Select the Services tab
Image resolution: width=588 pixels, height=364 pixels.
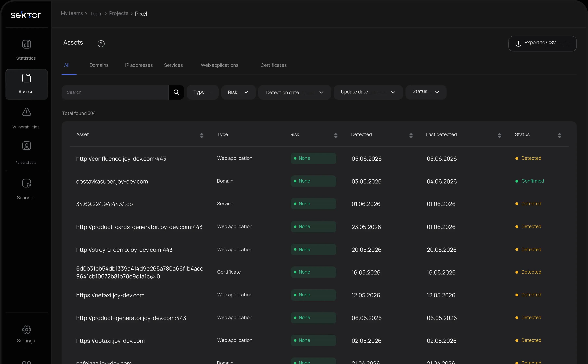point(173,65)
